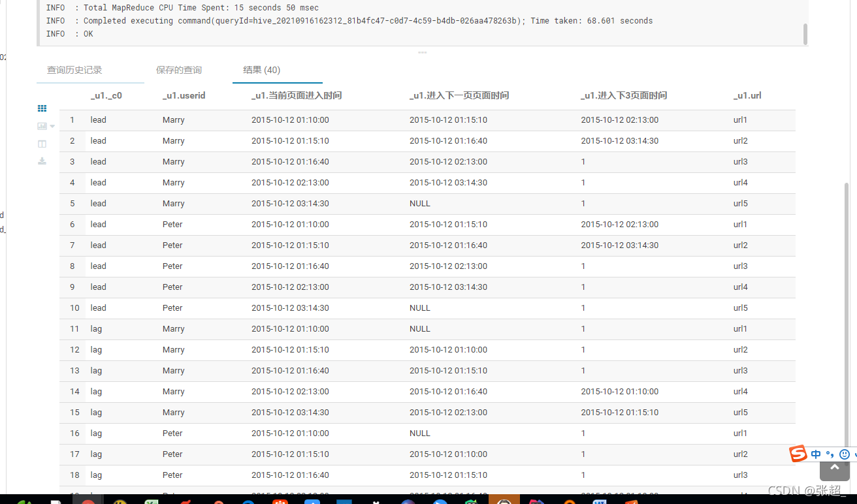Open the 查询历史记录 tab
This screenshot has width=857, height=504.
pyautogui.click(x=74, y=70)
